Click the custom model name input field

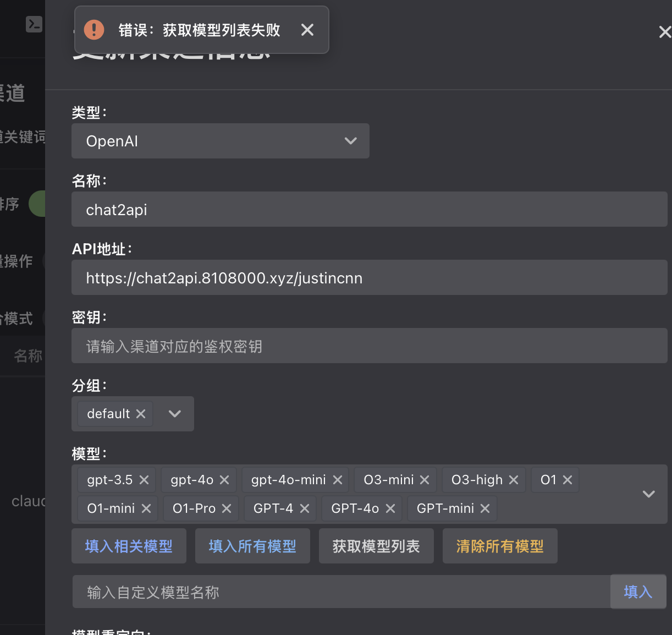(275, 592)
